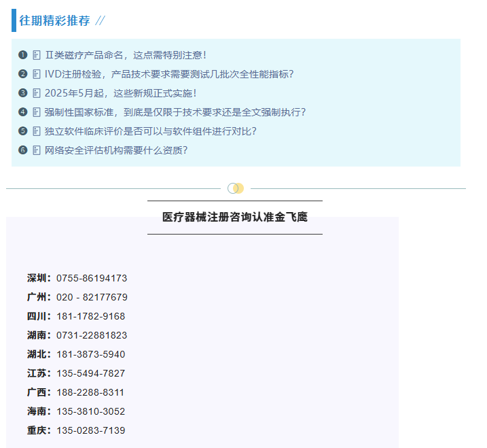The height and width of the screenshot is (448, 487).
Task: Click document icon next to 网络安全评估机构 article
Action: pyautogui.click(x=37, y=150)
